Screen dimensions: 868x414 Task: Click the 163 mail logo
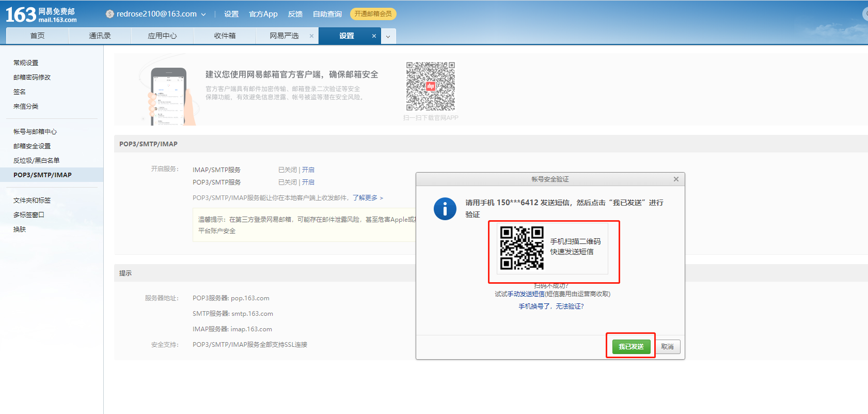point(41,14)
